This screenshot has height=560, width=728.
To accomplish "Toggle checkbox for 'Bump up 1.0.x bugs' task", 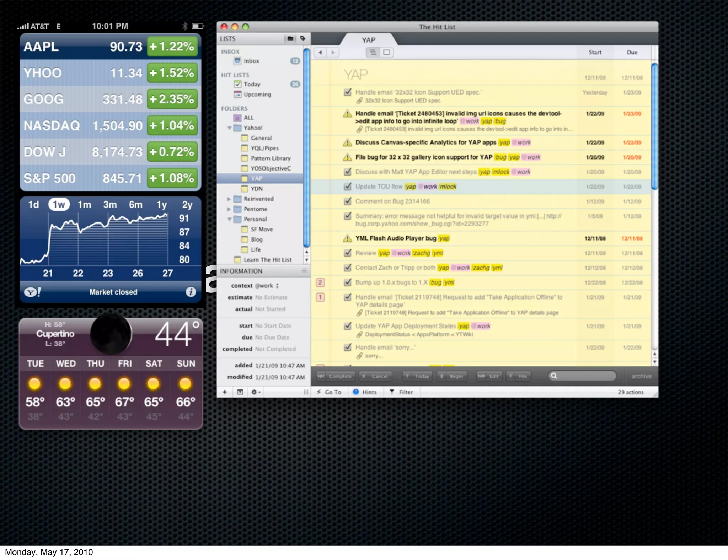I will tap(348, 282).
